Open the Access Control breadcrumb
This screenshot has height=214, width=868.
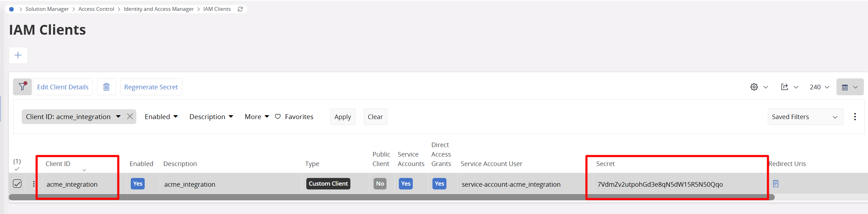pos(96,9)
